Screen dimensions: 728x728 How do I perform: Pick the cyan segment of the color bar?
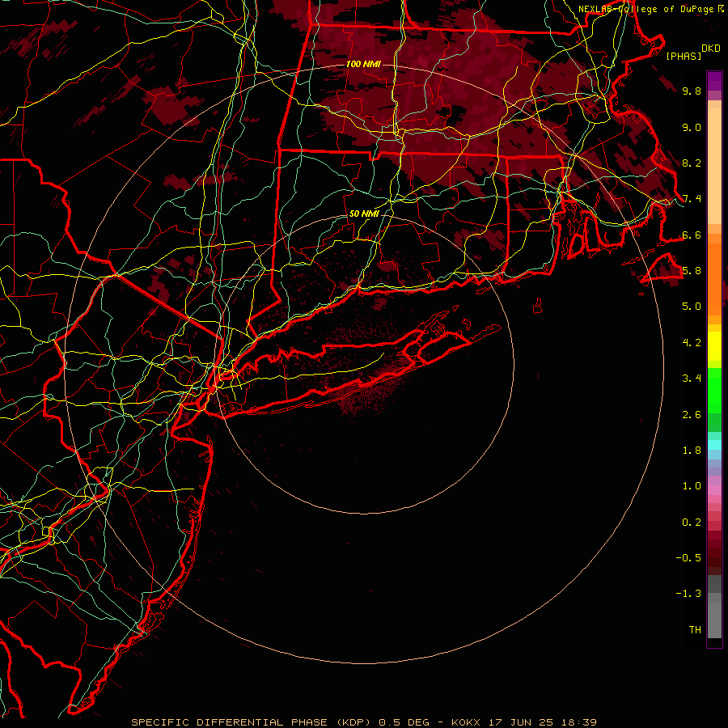[714, 445]
